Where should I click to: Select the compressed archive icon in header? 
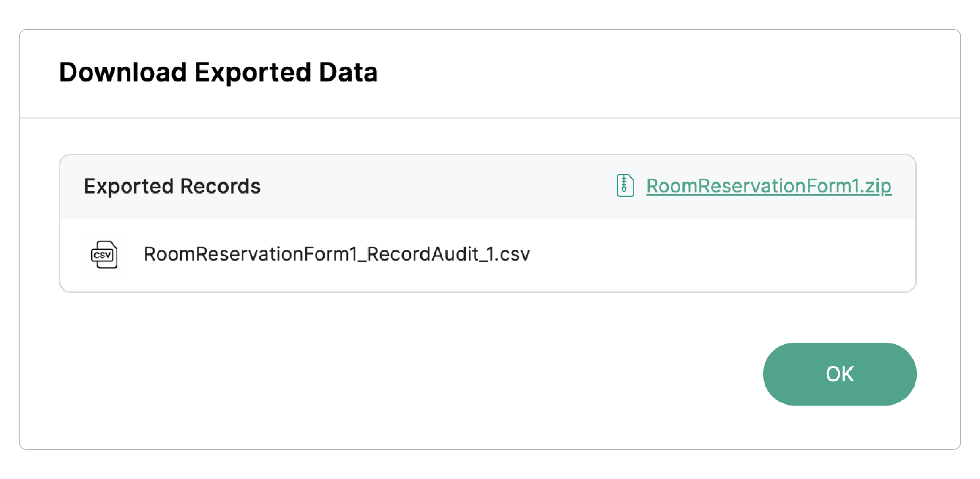[x=625, y=185]
